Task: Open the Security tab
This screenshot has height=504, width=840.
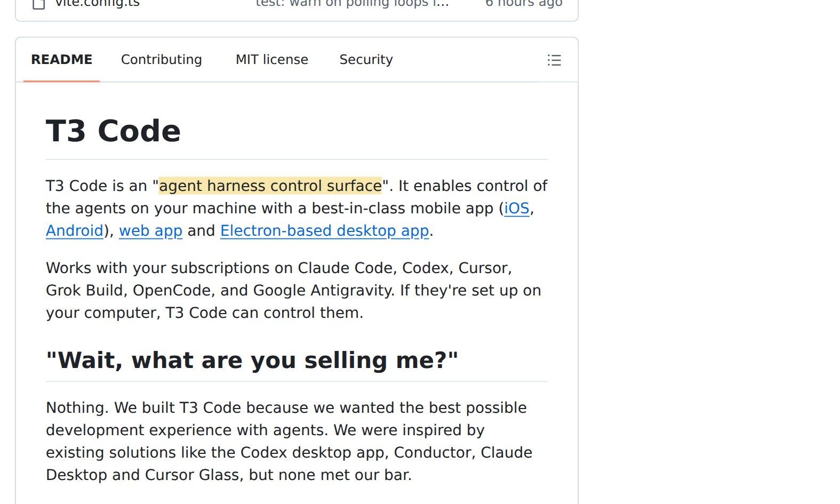Action: (x=366, y=60)
